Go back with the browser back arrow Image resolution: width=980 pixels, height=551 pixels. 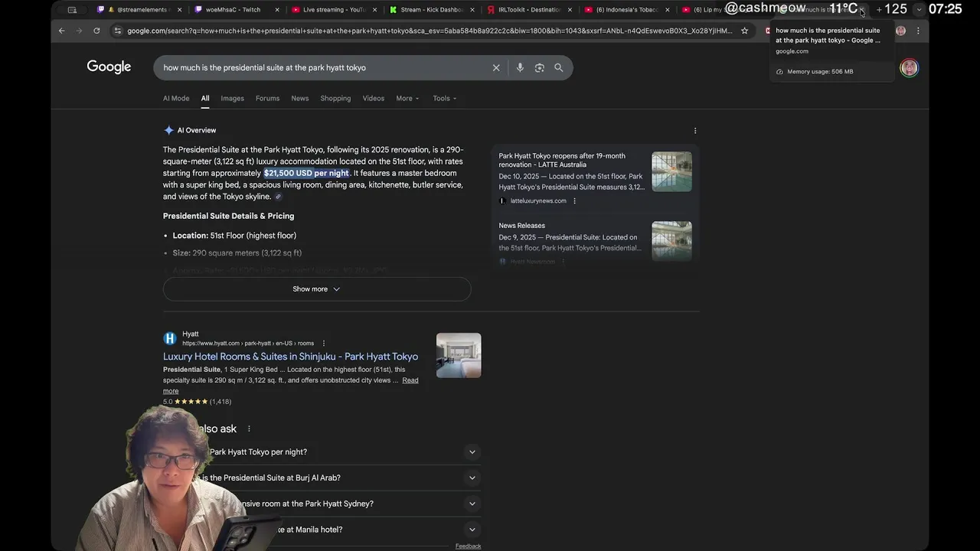(x=62, y=31)
